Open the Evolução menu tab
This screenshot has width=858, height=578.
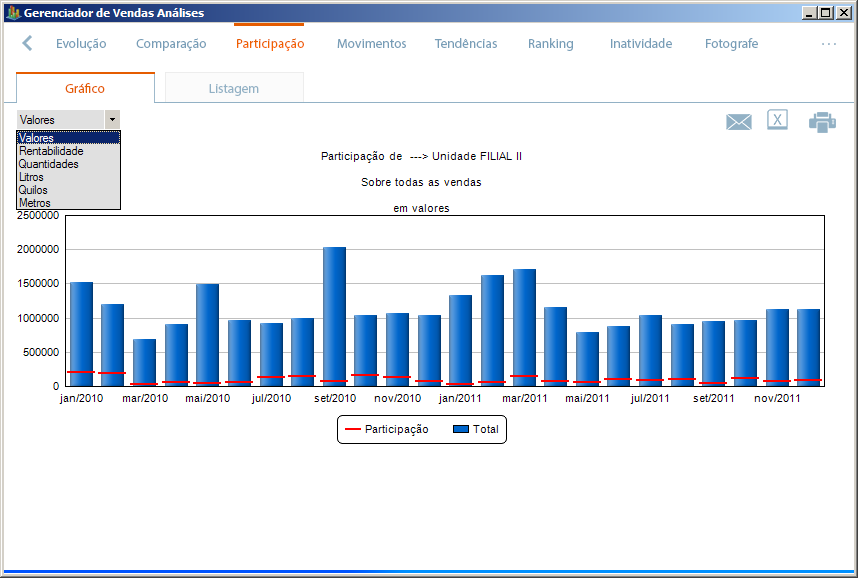[x=81, y=44]
